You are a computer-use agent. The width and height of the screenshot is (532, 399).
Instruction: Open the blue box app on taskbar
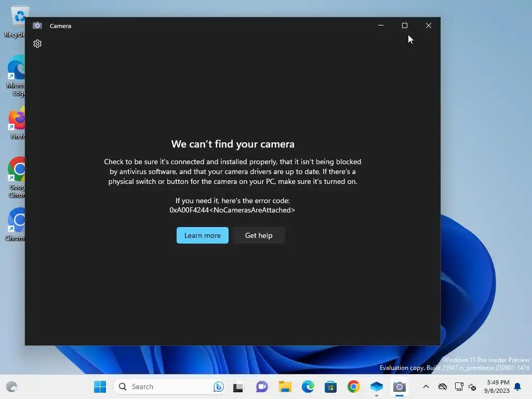(377, 387)
